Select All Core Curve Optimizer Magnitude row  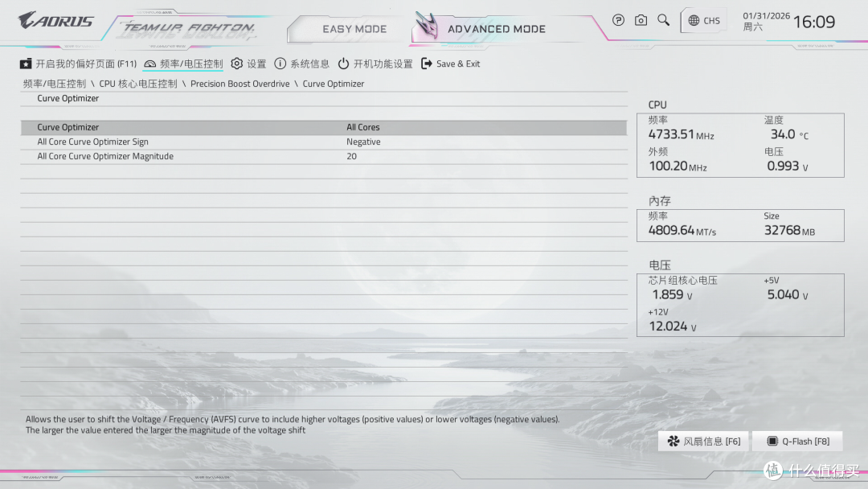(x=324, y=156)
